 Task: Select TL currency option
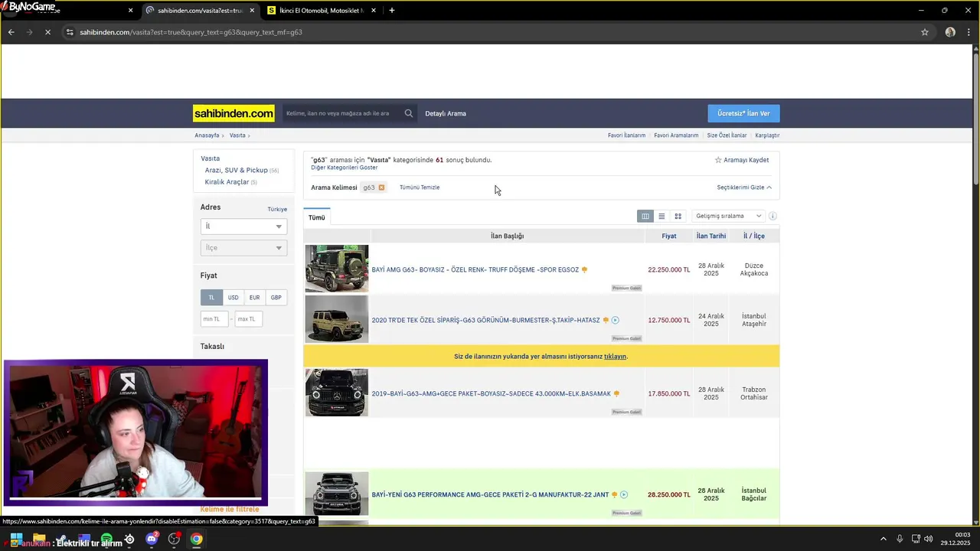(212, 298)
